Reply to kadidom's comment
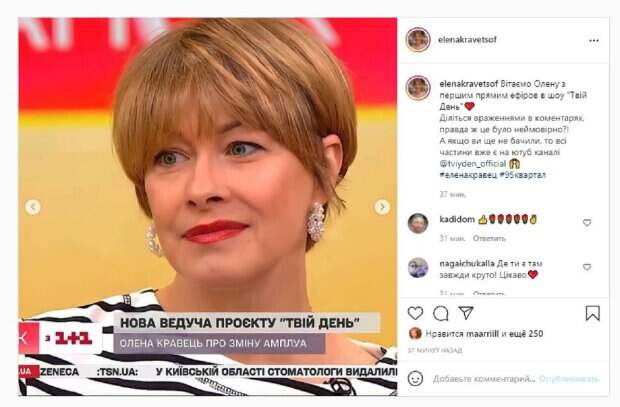Screen dimensions: 620x407 click(489, 239)
